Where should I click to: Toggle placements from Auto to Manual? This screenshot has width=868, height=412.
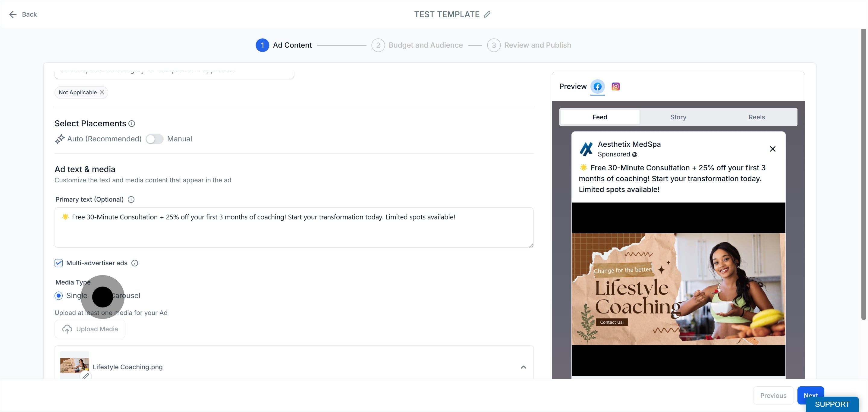pyautogui.click(x=155, y=139)
